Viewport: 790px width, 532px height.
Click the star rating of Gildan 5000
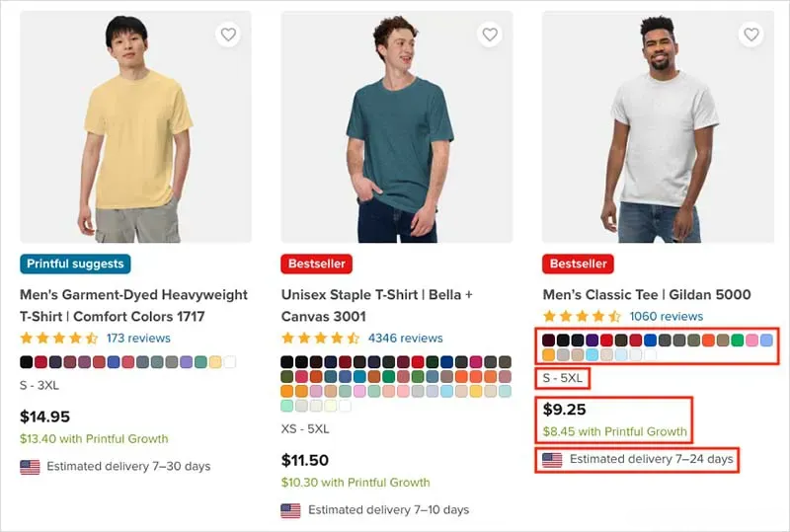click(x=582, y=317)
